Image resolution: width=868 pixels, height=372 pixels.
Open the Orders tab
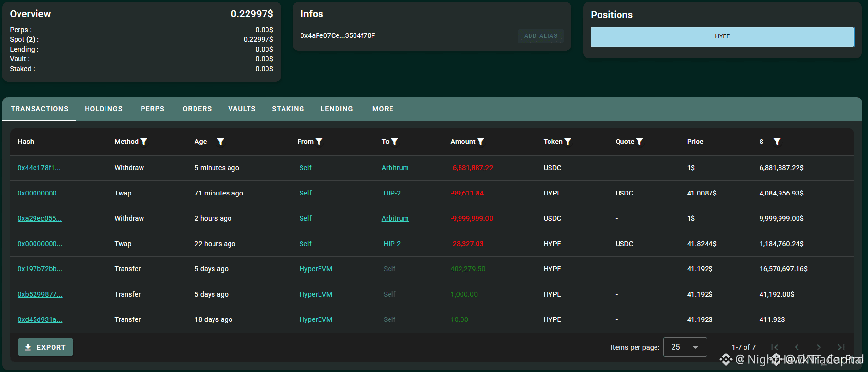coord(197,109)
